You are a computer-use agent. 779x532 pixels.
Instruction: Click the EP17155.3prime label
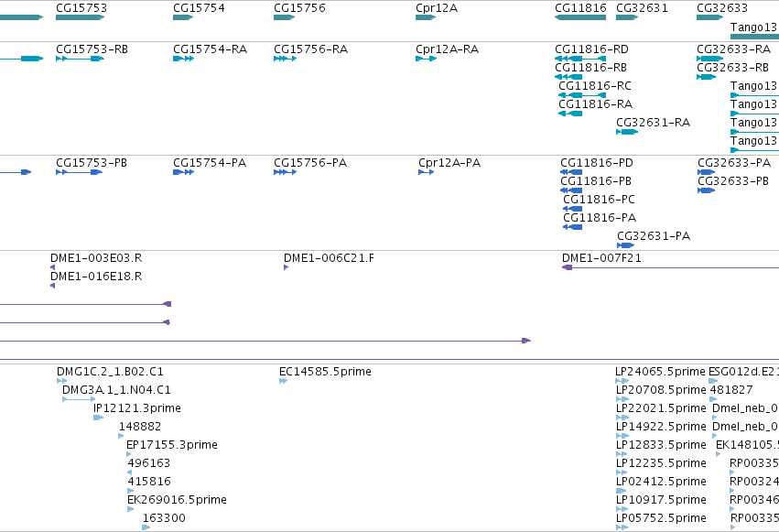[172, 445]
